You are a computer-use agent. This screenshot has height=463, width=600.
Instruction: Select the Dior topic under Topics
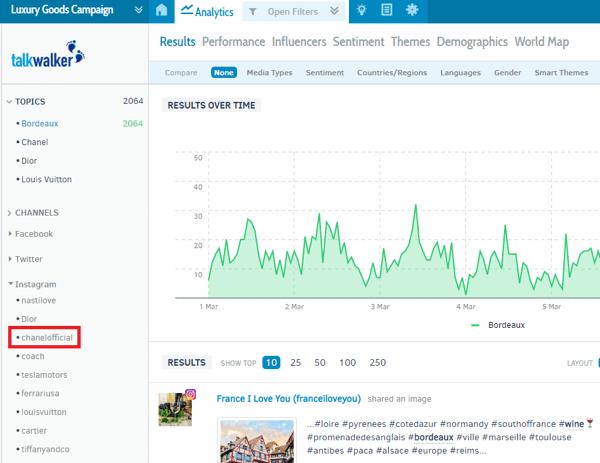coord(29,161)
